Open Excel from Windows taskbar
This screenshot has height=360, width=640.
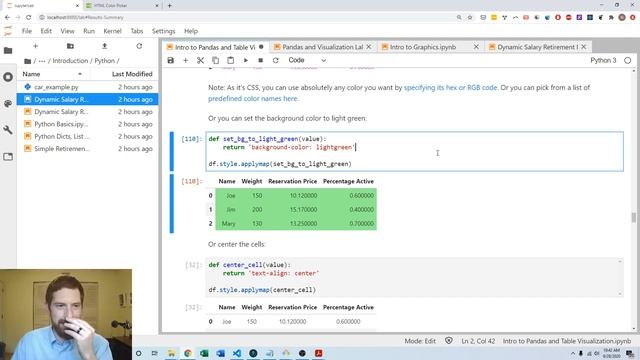pyautogui.click(x=204, y=353)
